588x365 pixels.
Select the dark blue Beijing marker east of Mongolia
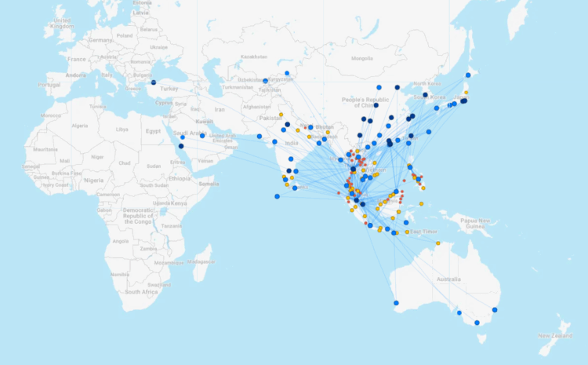coord(397,87)
